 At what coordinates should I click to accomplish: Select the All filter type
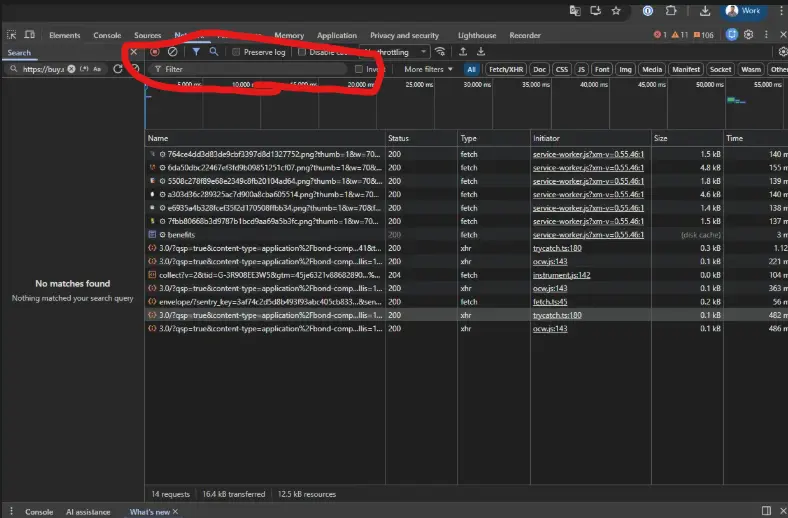click(x=471, y=69)
